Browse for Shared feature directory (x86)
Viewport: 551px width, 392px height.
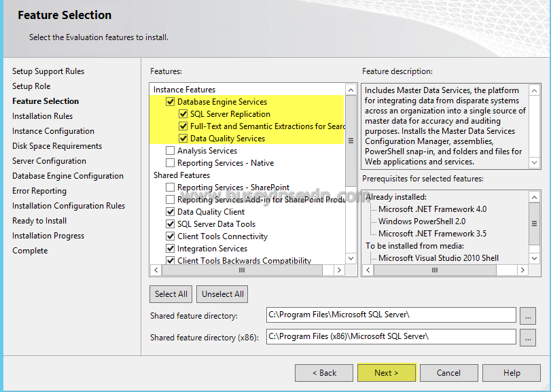click(528, 338)
